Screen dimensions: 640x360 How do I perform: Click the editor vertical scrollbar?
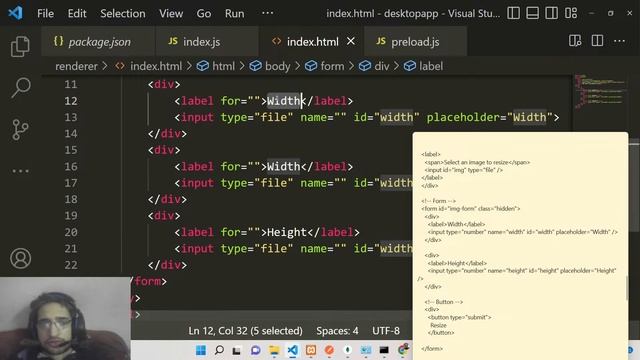[x=634, y=185]
